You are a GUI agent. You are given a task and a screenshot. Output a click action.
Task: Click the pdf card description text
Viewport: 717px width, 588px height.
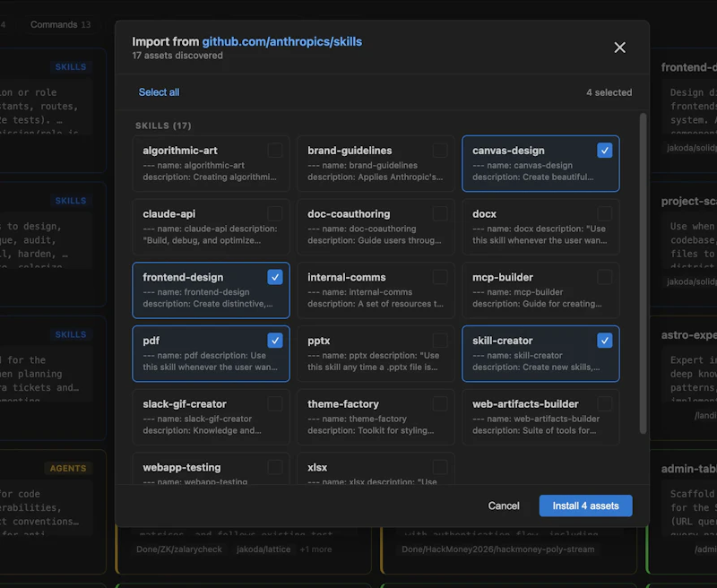pos(210,361)
